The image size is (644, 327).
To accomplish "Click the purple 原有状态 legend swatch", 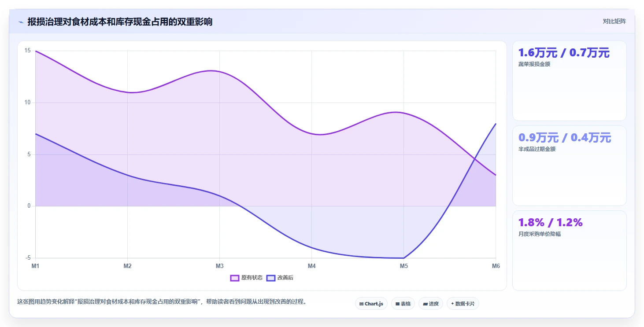I will point(235,278).
